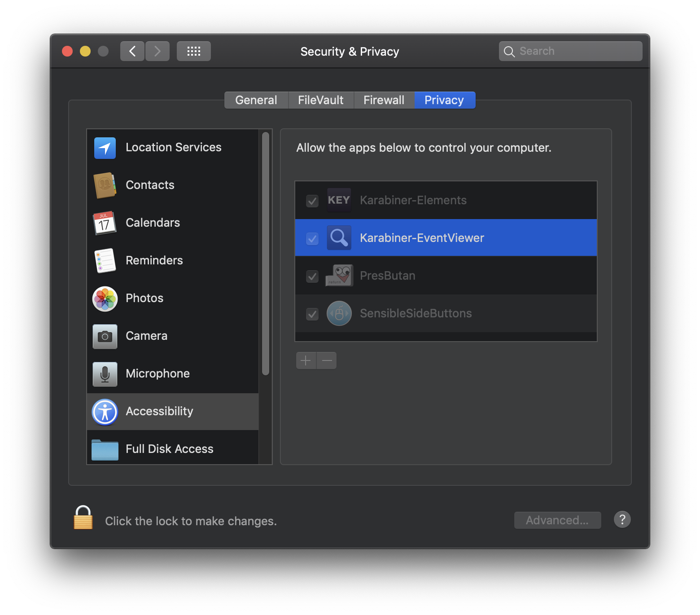Viewport: 700px width, 615px height.
Task: Click the privacy category list scrollbar
Action: (266, 254)
